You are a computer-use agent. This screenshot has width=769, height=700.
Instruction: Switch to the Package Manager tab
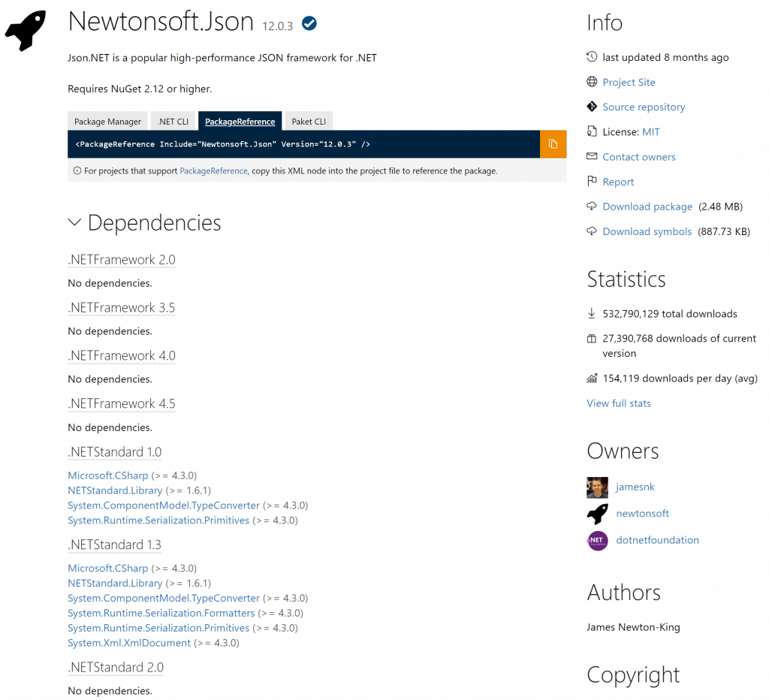point(108,121)
